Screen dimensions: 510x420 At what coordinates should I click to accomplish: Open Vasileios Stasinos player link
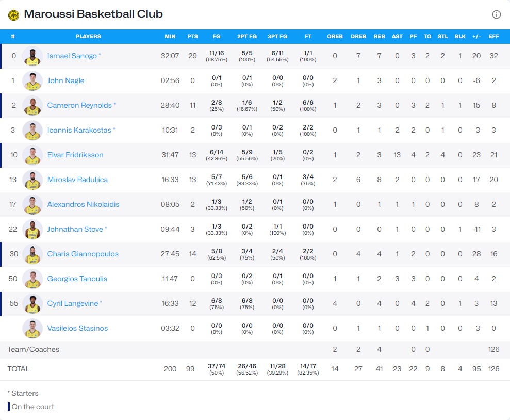coord(78,328)
